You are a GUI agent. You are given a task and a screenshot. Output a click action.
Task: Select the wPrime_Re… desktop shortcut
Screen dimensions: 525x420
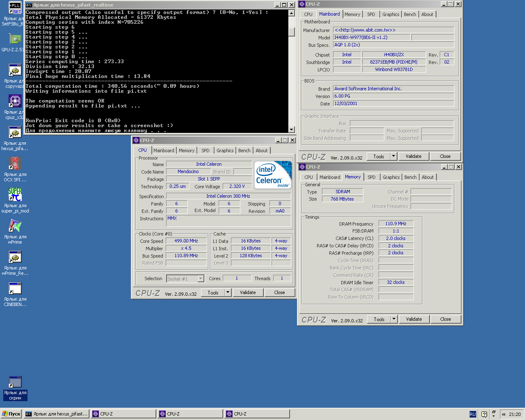15,257
